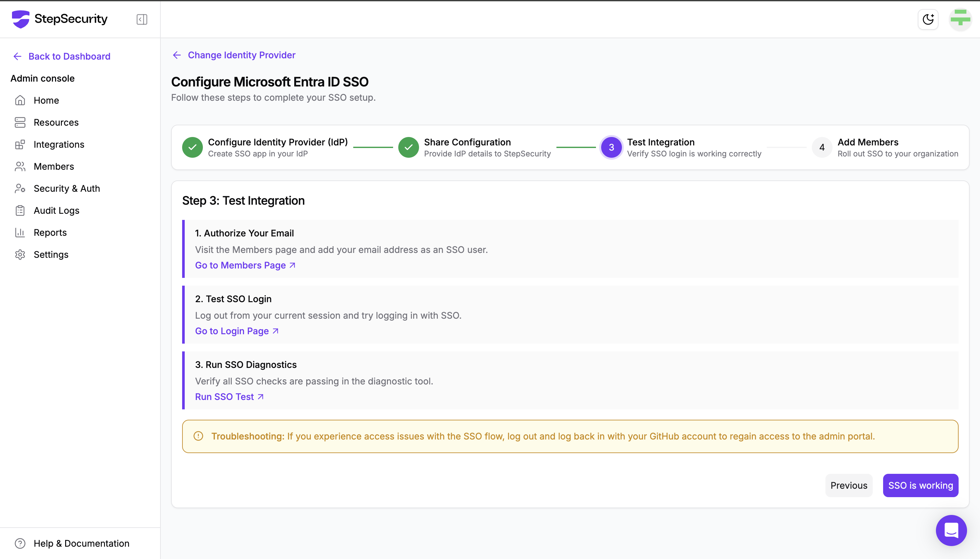Screen dimensions: 980x559
Task: Collapse the sidebar panel icon
Action: 142,19
